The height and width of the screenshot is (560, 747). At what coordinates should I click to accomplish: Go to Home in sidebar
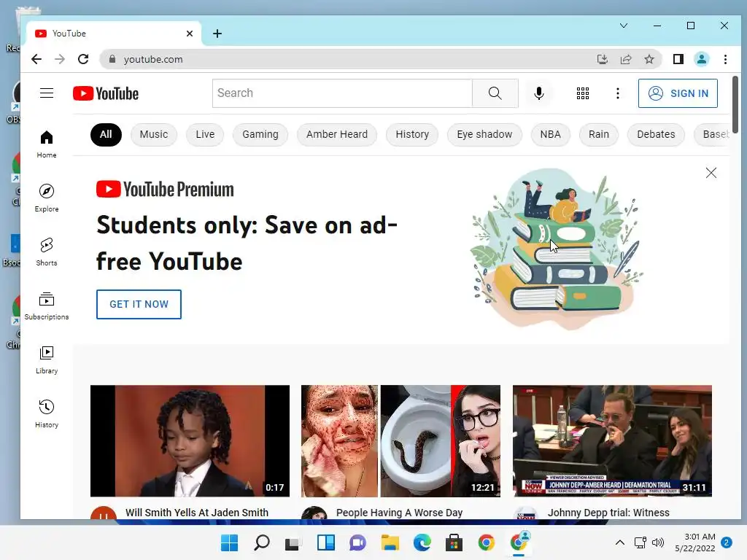pos(47,144)
